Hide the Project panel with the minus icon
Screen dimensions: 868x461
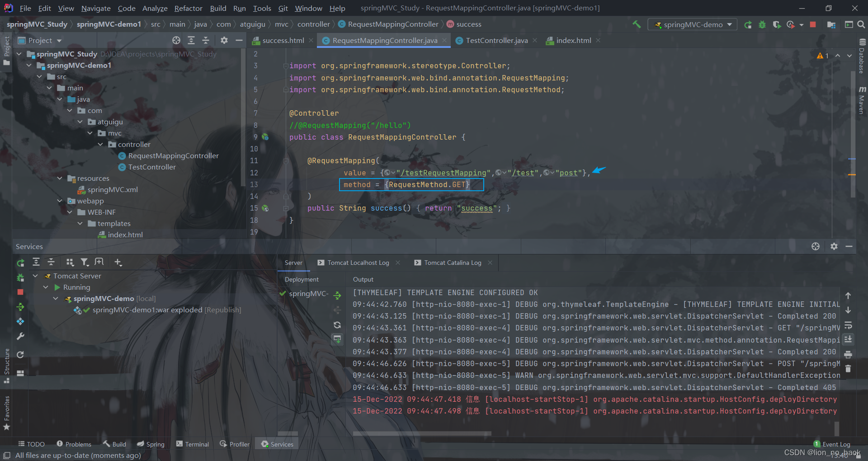click(x=239, y=40)
